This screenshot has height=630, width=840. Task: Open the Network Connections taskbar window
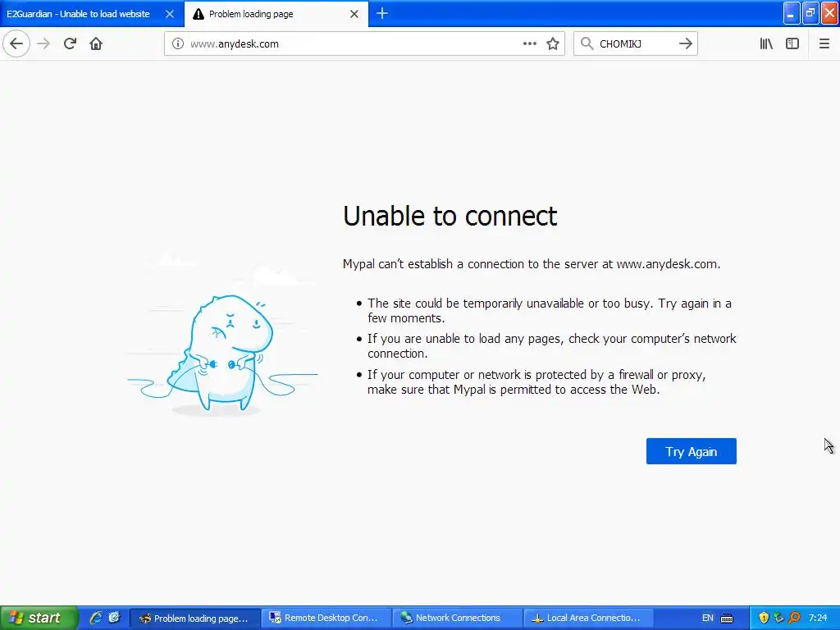click(x=457, y=618)
